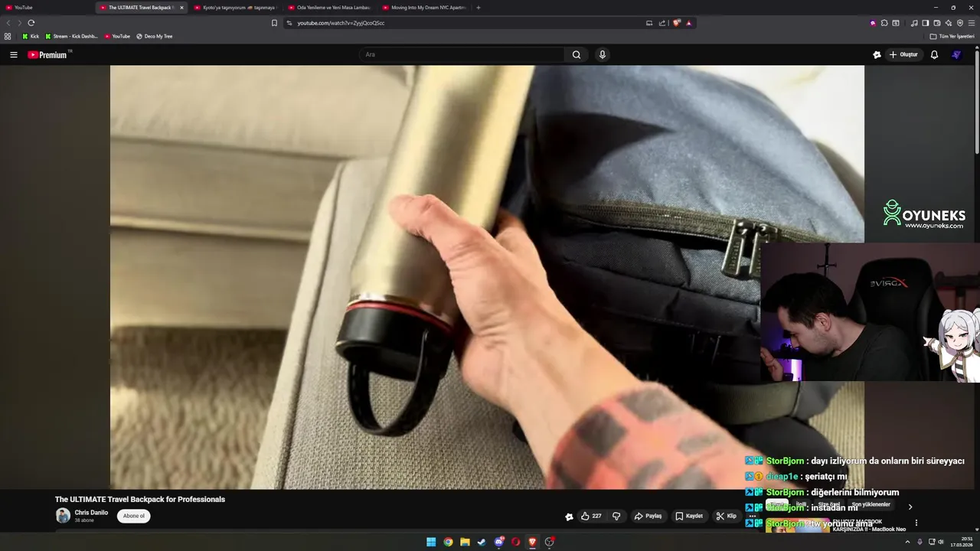The image size is (980, 551).
Task: Open a new browser tab
Action: click(479, 8)
